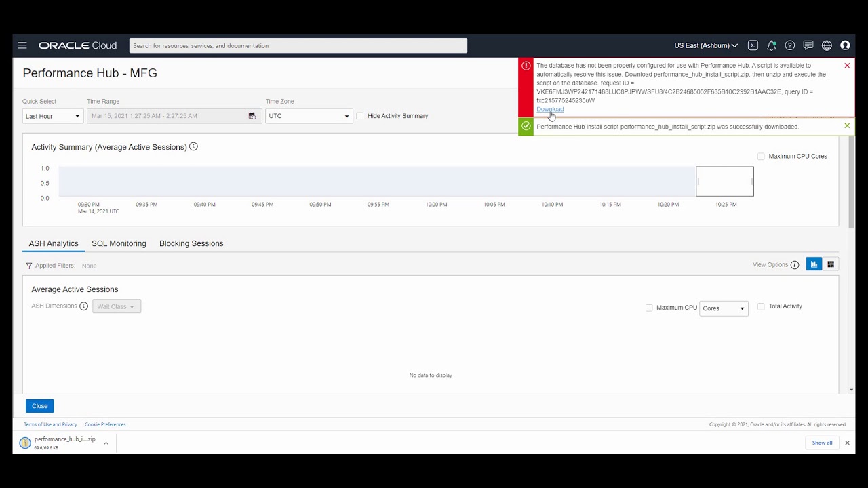Image resolution: width=868 pixels, height=488 pixels.
Task: Open the Wait Class dimension dropdown
Action: (117, 306)
